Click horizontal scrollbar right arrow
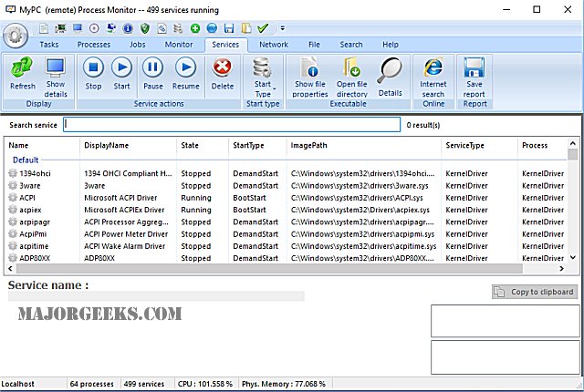Screen dimensions: 584x392 (562, 269)
